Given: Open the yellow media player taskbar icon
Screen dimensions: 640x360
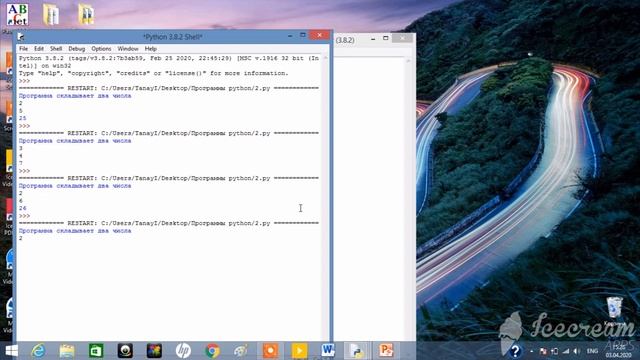Looking at the screenshot, I should pos(299,351).
